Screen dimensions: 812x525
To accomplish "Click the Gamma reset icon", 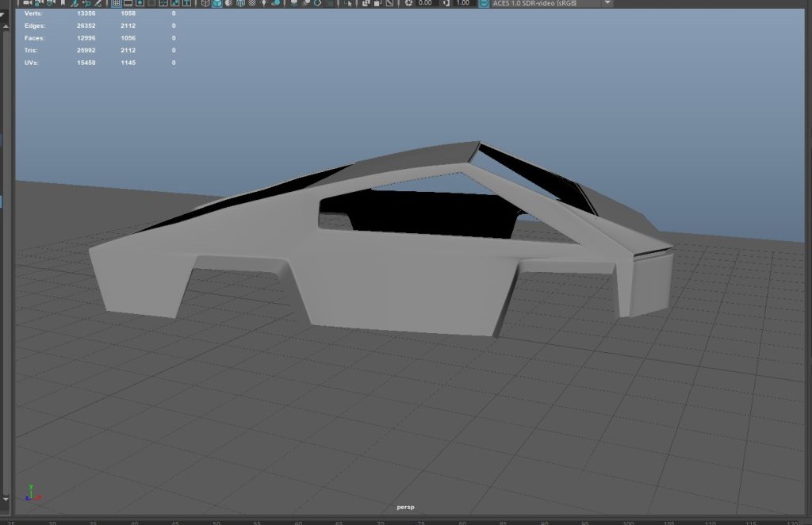I will [x=446, y=3].
